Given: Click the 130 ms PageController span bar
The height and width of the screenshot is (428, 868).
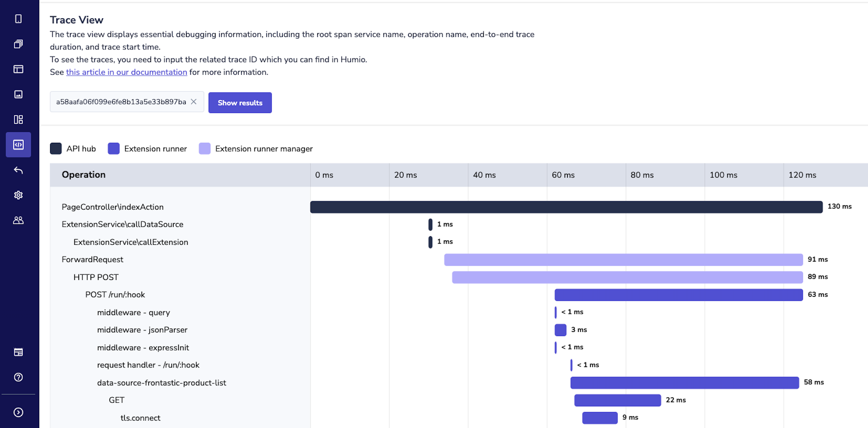Looking at the screenshot, I should pos(566,207).
